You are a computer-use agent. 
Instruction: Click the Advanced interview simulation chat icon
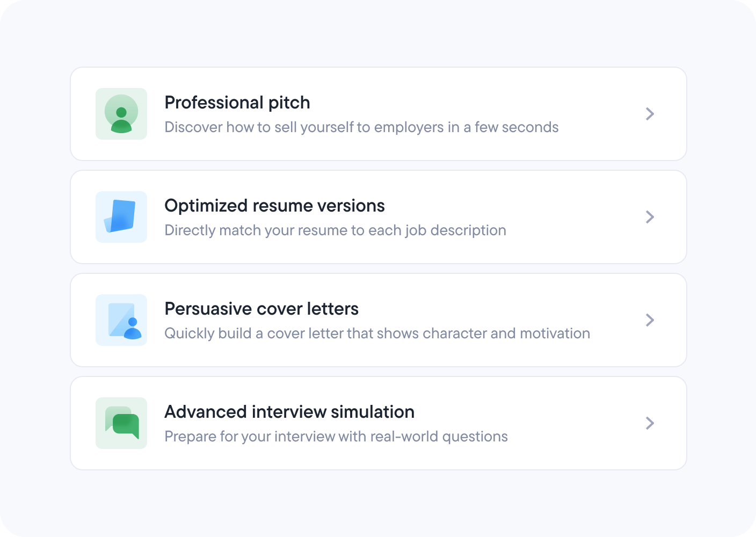(x=121, y=423)
